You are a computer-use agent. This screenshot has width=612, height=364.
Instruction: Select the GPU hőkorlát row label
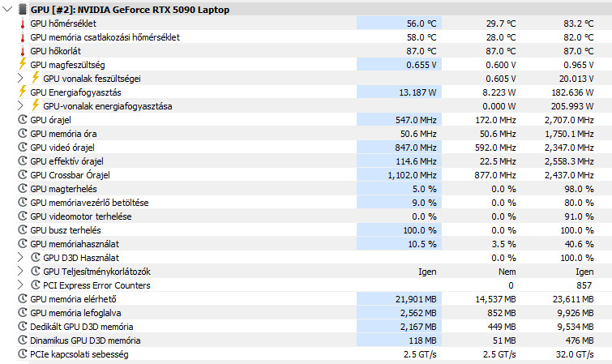pyautogui.click(x=55, y=51)
